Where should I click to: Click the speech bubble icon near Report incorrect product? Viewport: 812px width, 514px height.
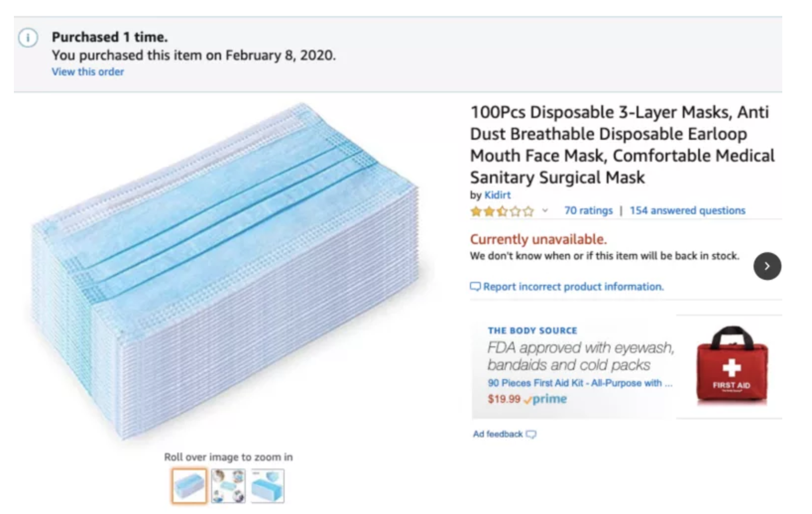475,287
